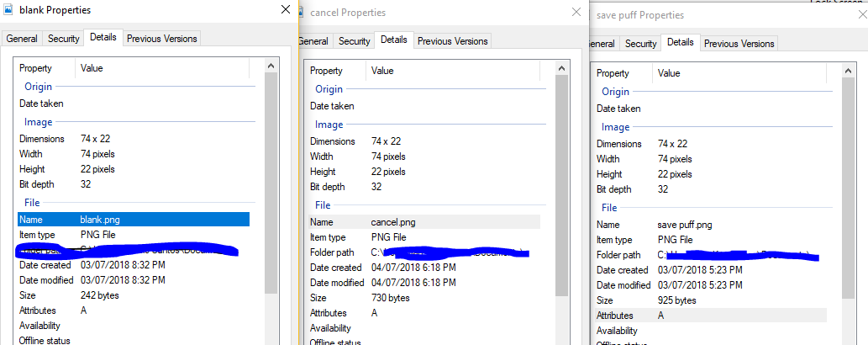The width and height of the screenshot is (868, 345).
Task: Switch to General tab in blank Properties
Action: [x=22, y=39]
